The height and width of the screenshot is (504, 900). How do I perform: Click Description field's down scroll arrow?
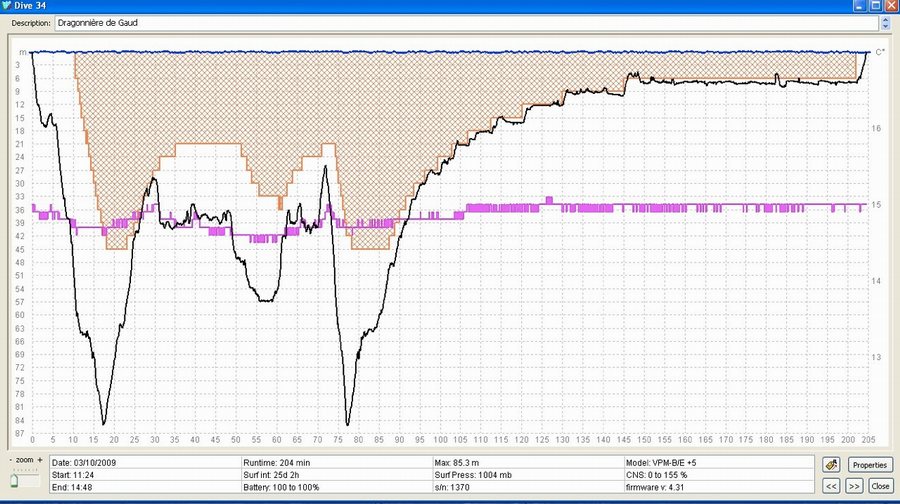885,26
